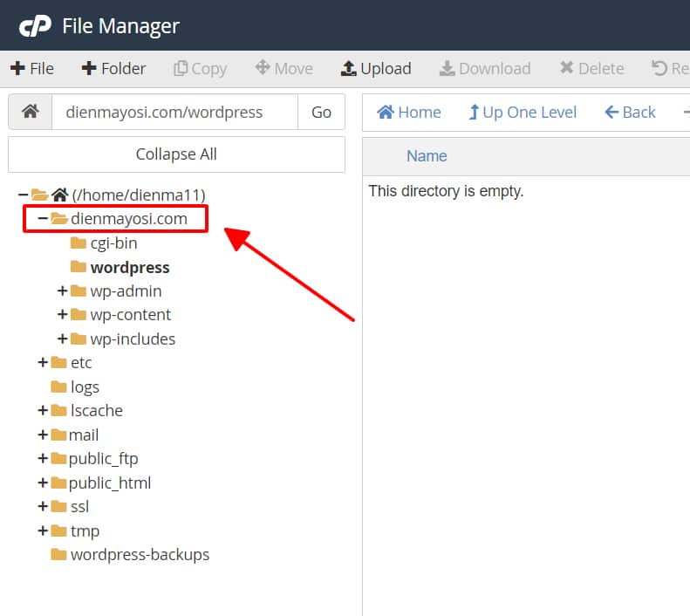Expand the public_html folder
690x616 pixels.
click(42, 483)
